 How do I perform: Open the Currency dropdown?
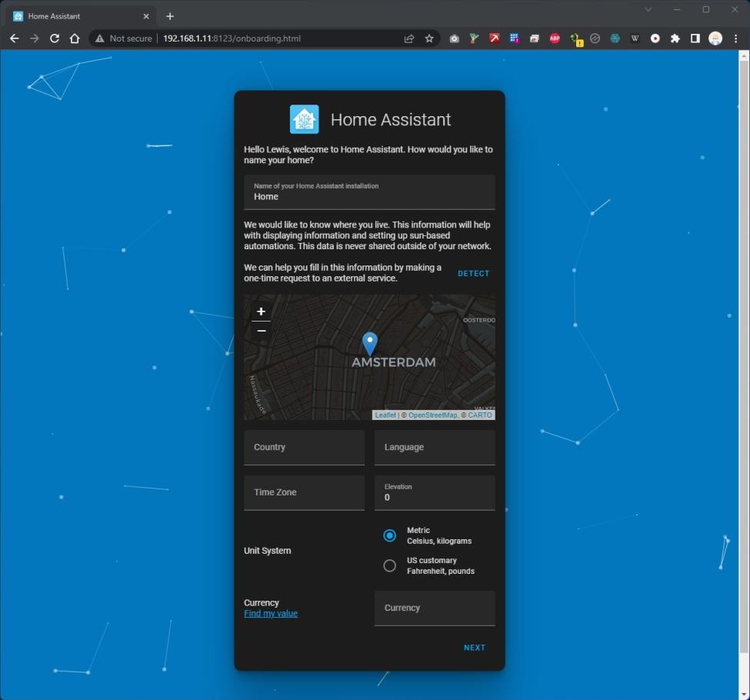(x=435, y=608)
